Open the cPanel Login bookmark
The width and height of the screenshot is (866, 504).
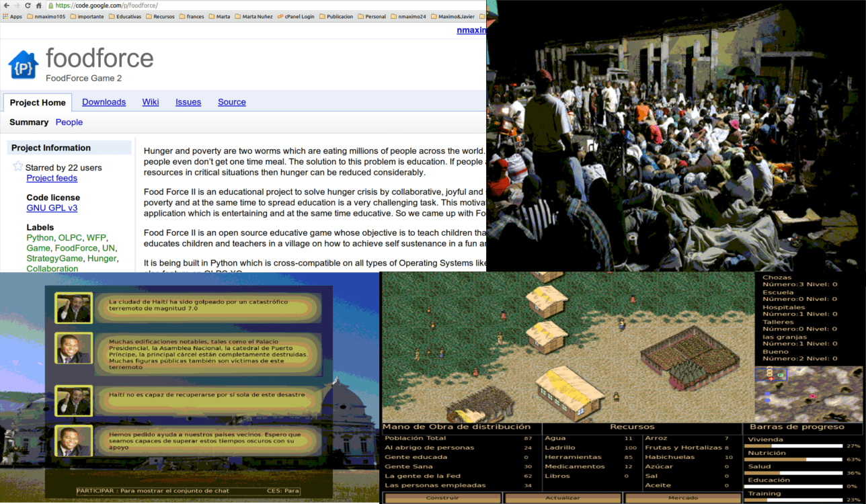pyautogui.click(x=295, y=17)
